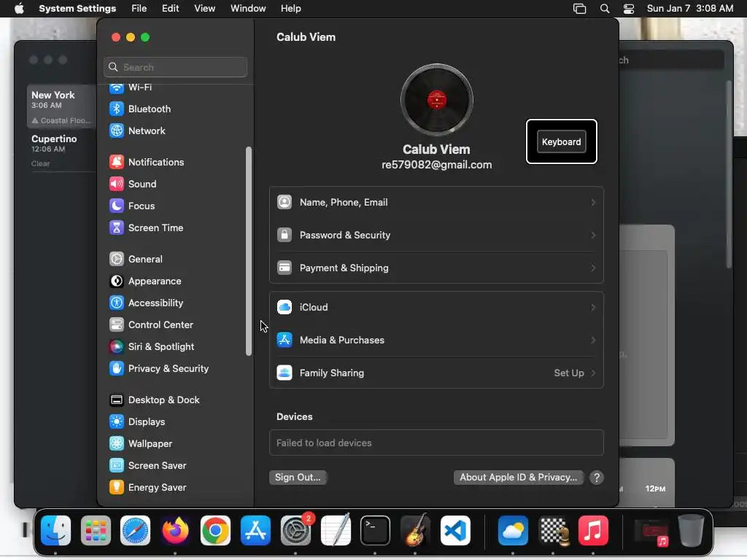
Task: Open Control Center in menu bar
Action: 629,9
